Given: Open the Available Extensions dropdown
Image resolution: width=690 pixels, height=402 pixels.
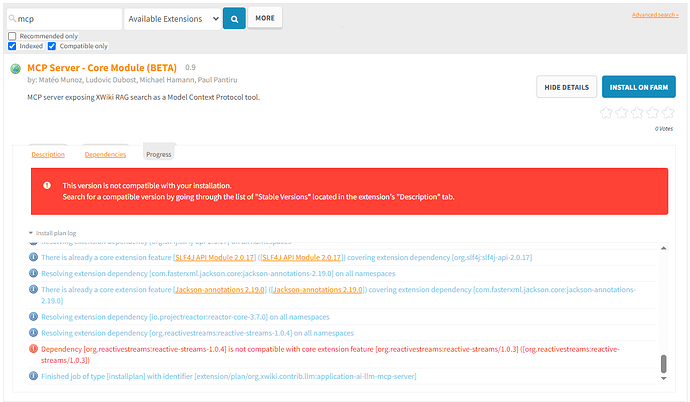Looking at the screenshot, I should point(173,19).
